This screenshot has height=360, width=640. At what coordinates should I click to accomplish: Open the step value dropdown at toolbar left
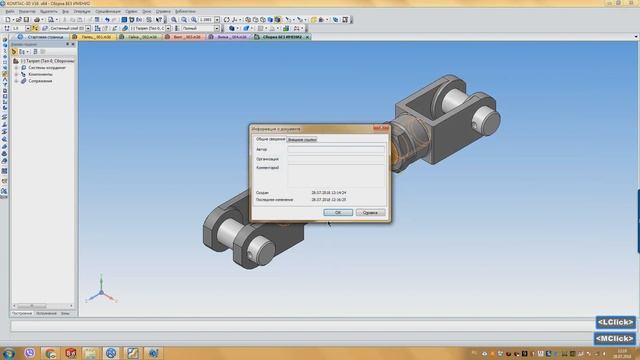click(28, 29)
